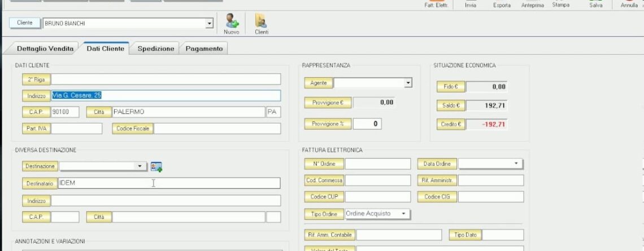Click the Provvigione € button
The height and width of the screenshot is (251, 644).
pos(328,103)
